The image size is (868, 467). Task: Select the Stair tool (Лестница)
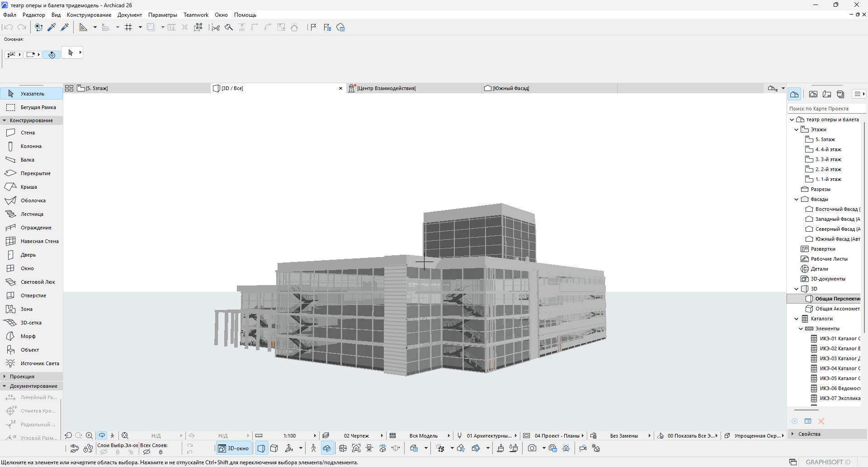click(32, 214)
